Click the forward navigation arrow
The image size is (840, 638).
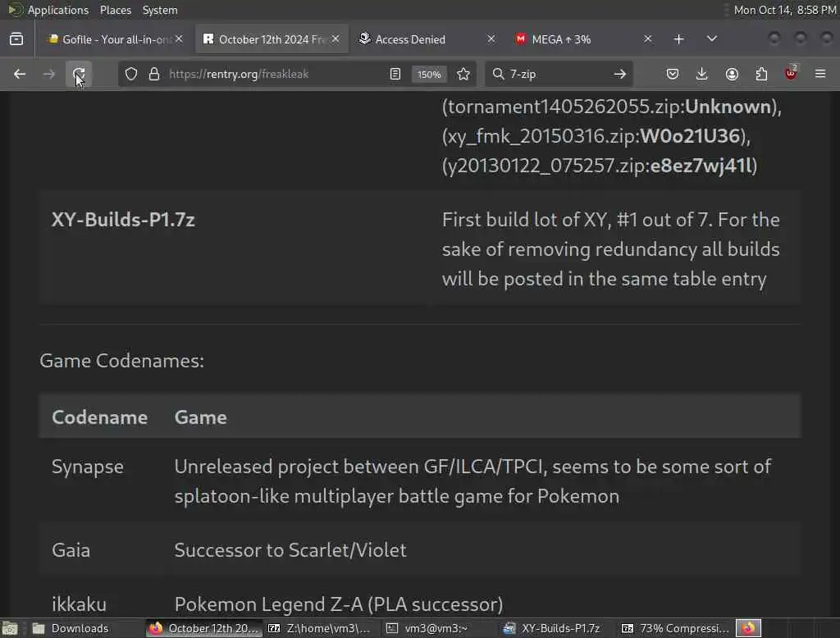pos(48,74)
